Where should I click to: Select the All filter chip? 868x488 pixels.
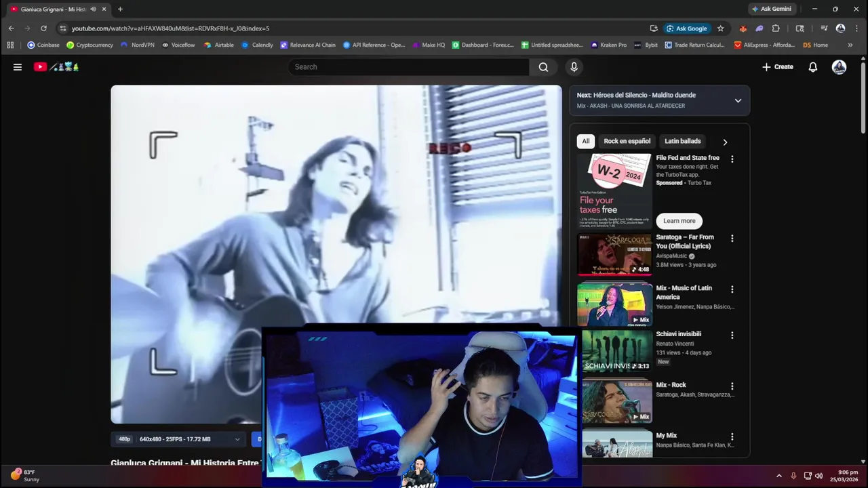tap(586, 141)
